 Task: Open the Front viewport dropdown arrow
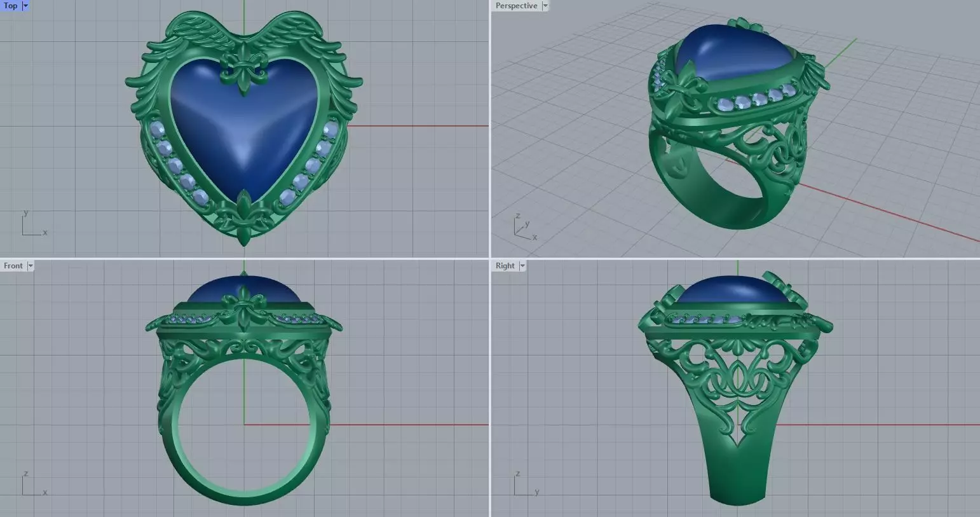(x=31, y=266)
